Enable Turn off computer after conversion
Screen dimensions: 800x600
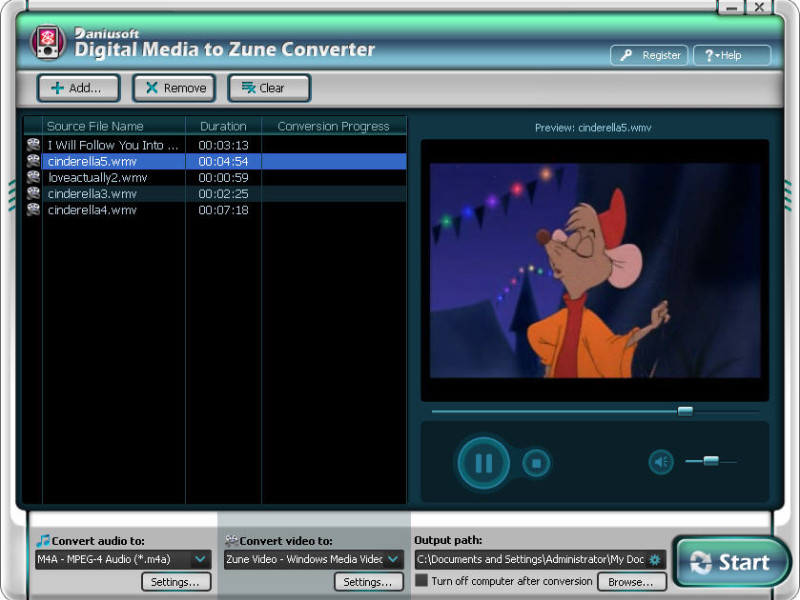point(421,581)
